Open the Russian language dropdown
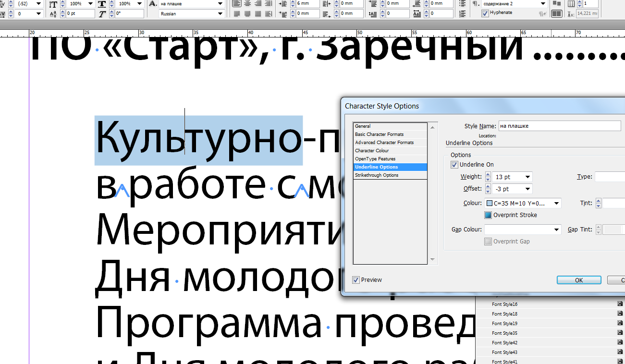Image resolution: width=625 pixels, height=364 pixels. [x=192, y=13]
